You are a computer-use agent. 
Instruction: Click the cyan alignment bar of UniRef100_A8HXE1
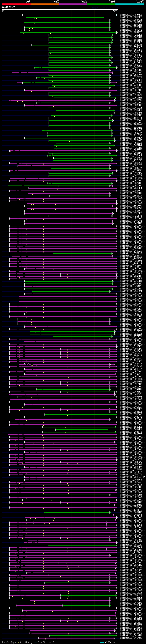pos(70,15)
